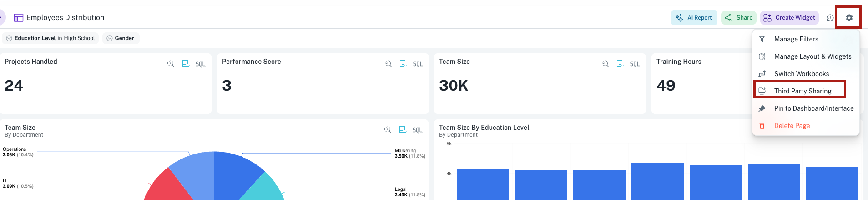Click the teal pie chart slice
The width and height of the screenshot is (868, 200).
pos(264,189)
